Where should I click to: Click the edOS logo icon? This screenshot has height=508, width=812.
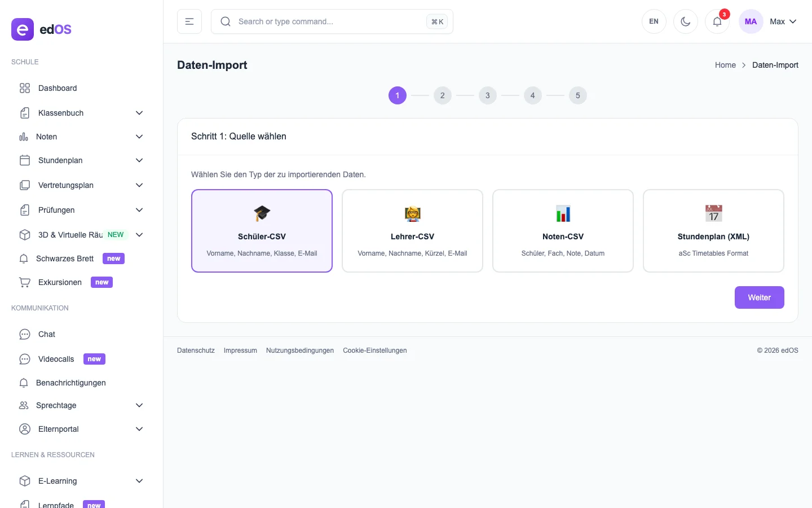pyautogui.click(x=23, y=29)
